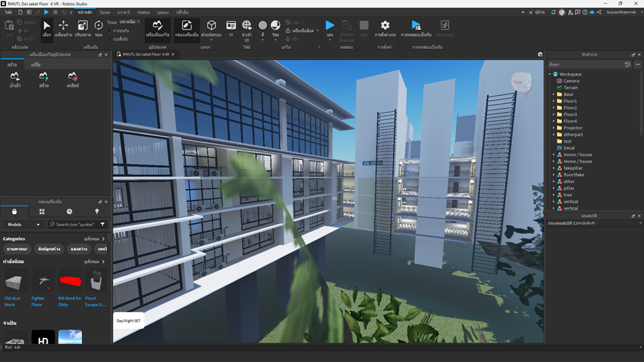
Task: Open the Toolbox button in the ribbon
Action: pyautogui.click(x=187, y=29)
